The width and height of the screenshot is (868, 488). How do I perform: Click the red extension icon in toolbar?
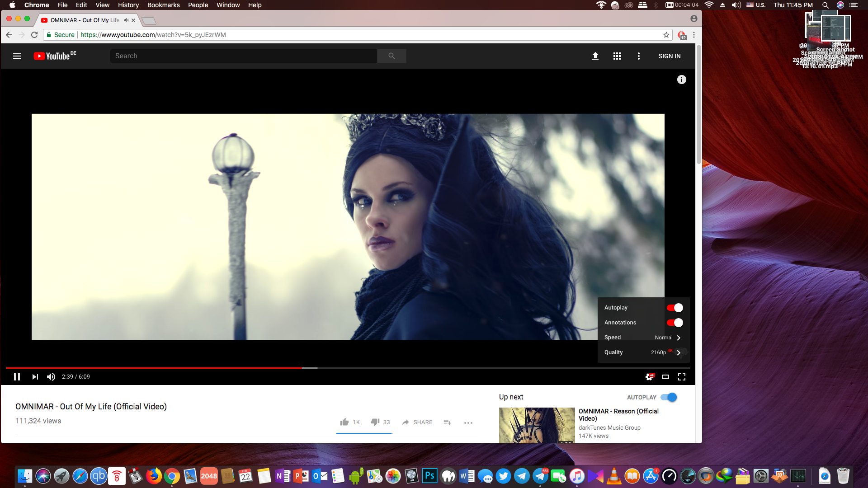click(x=682, y=35)
